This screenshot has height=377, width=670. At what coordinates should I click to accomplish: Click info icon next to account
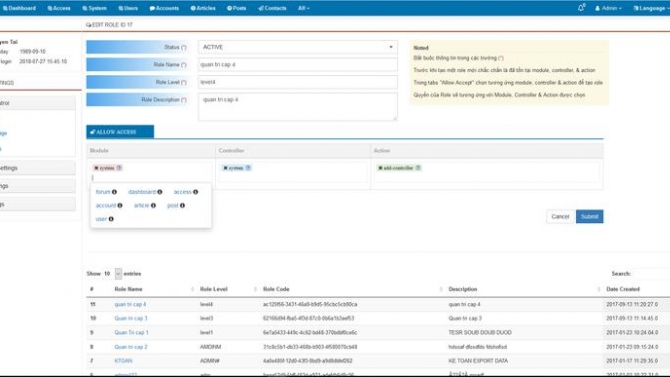pyautogui.click(x=120, y=206)
